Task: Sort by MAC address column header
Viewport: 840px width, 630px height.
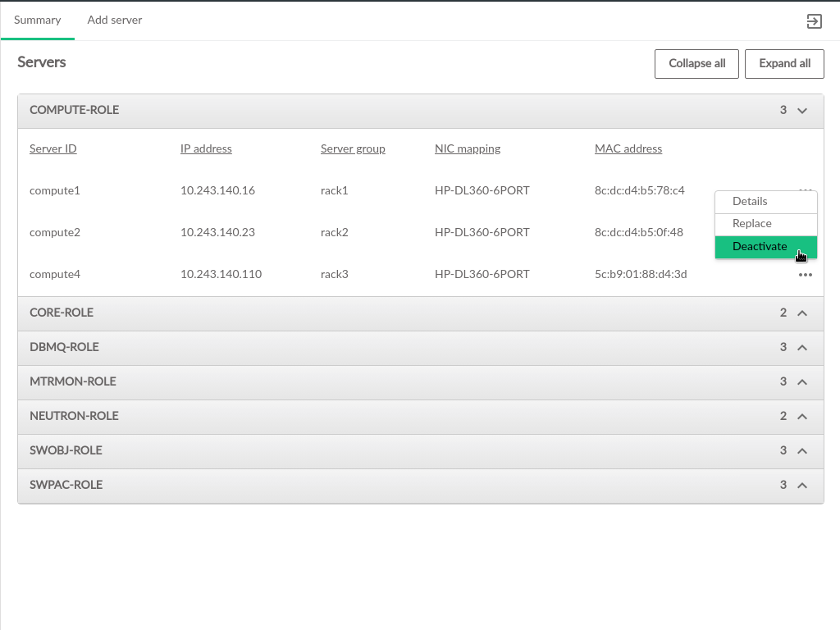Action: (x=628, y=149)
